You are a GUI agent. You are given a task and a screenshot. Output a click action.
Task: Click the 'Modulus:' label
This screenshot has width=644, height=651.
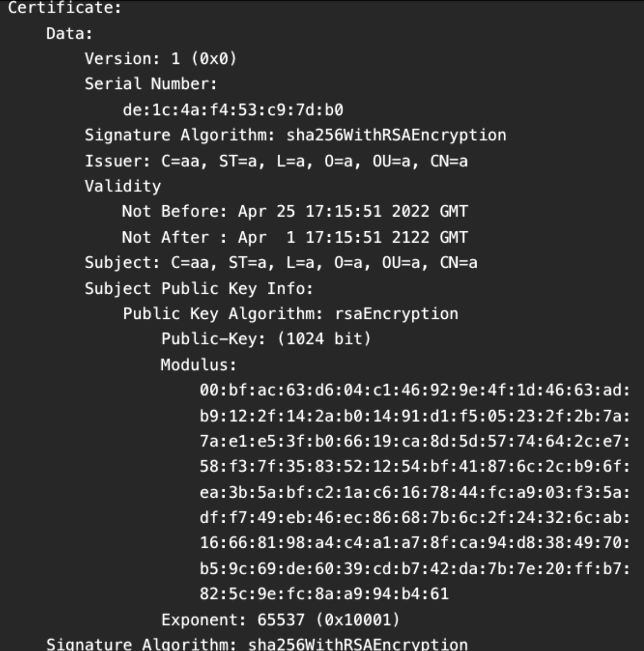coord(198,365)
